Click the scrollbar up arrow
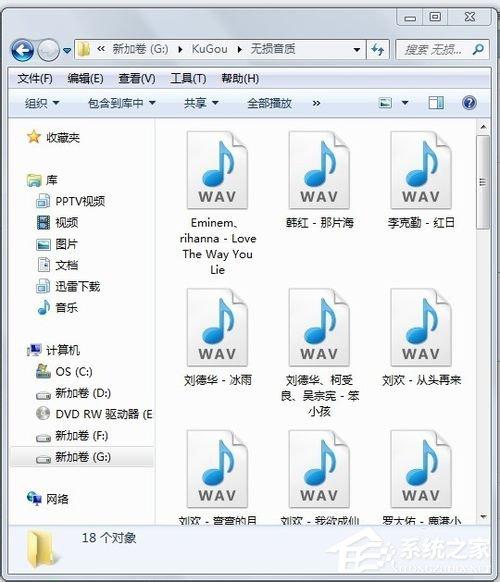The image size is (500, 582). [x=483, y=127]
